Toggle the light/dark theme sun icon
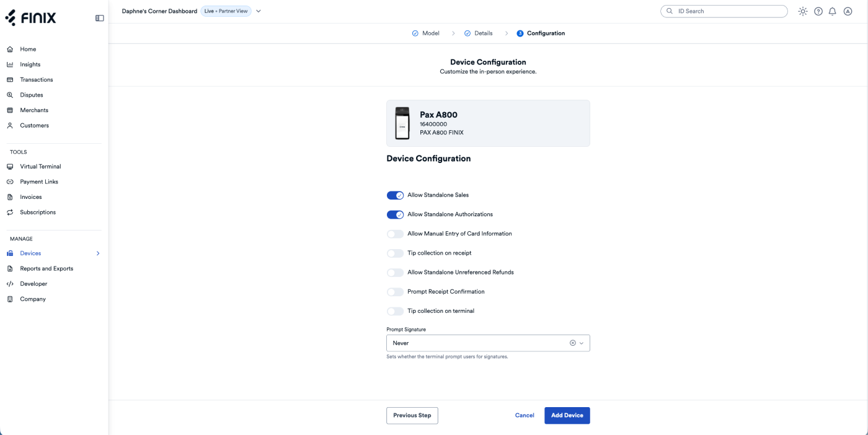Image resolution: width=868 pixels, height=435 pixels. [803, 11]
